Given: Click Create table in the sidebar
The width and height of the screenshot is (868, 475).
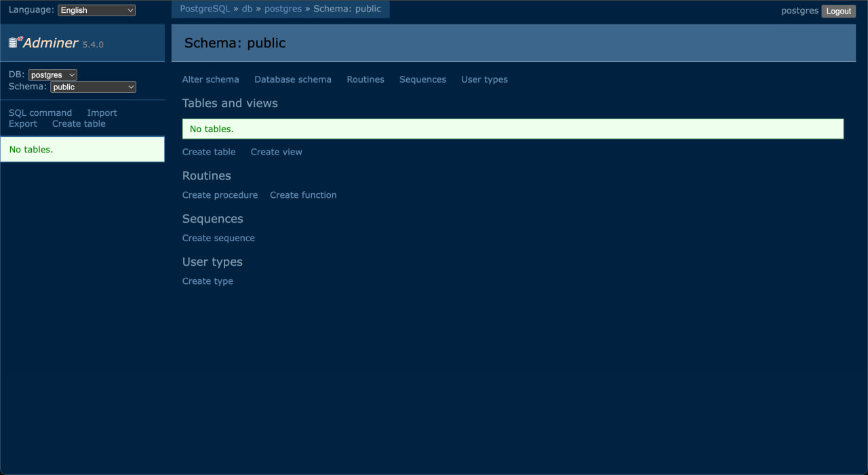Looking at the screenshot, I should 79,124.
